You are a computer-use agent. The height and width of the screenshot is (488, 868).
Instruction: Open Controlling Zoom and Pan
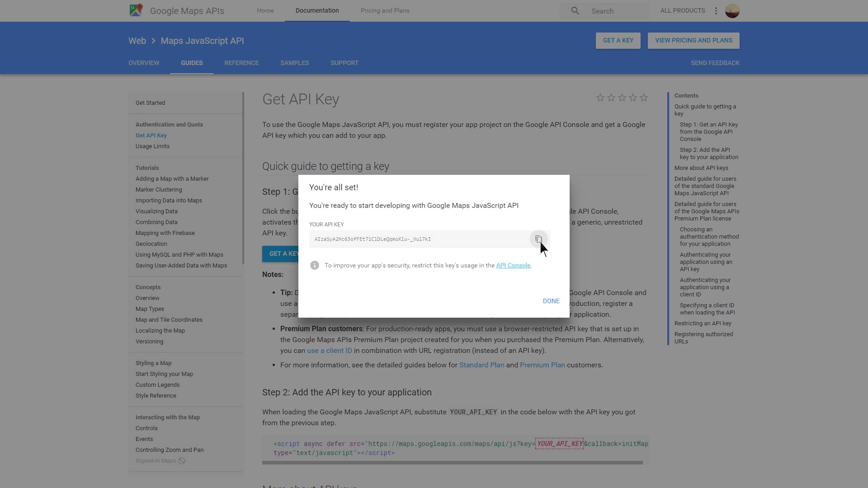click(170, 450)
